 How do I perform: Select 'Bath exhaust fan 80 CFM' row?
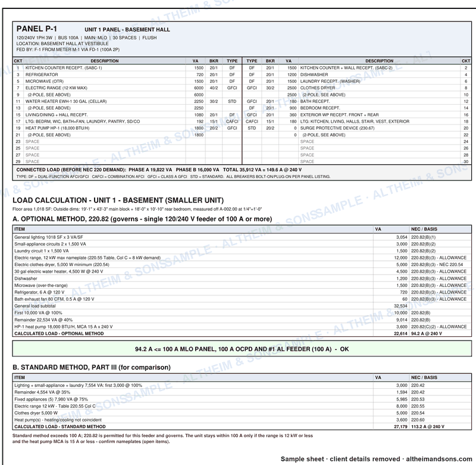(x=242, y=299)
